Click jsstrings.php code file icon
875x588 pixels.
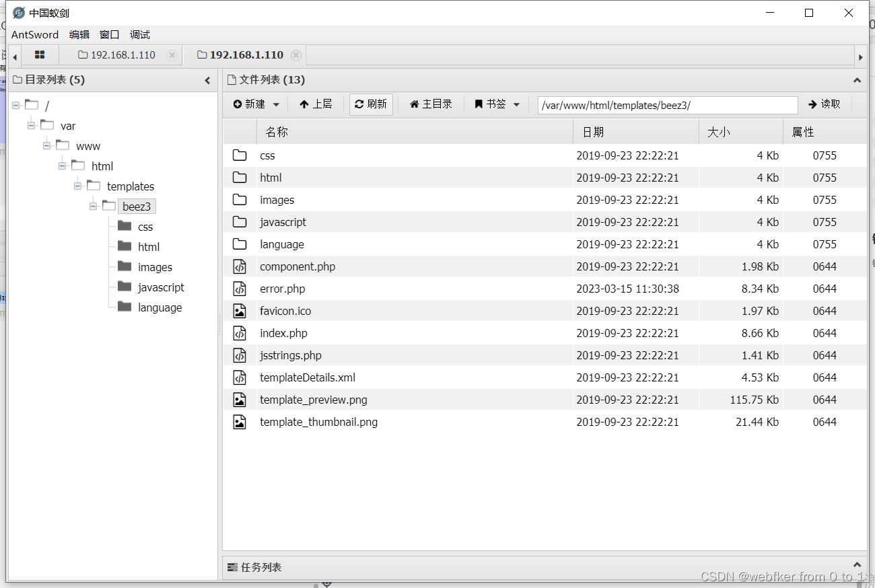coord(240,355)
